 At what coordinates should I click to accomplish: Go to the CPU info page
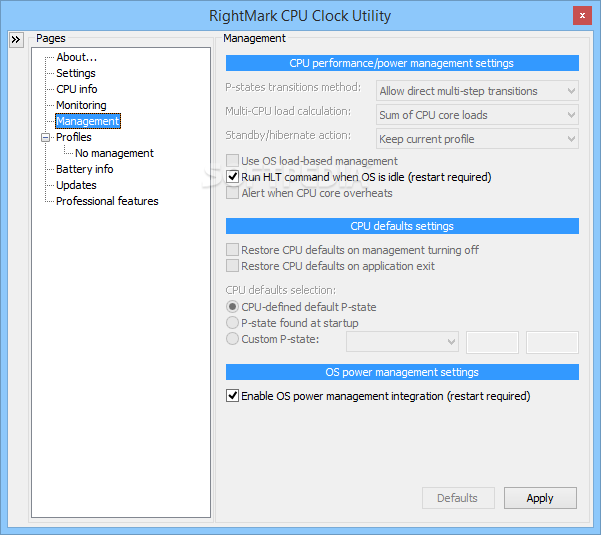coord(77,89)
